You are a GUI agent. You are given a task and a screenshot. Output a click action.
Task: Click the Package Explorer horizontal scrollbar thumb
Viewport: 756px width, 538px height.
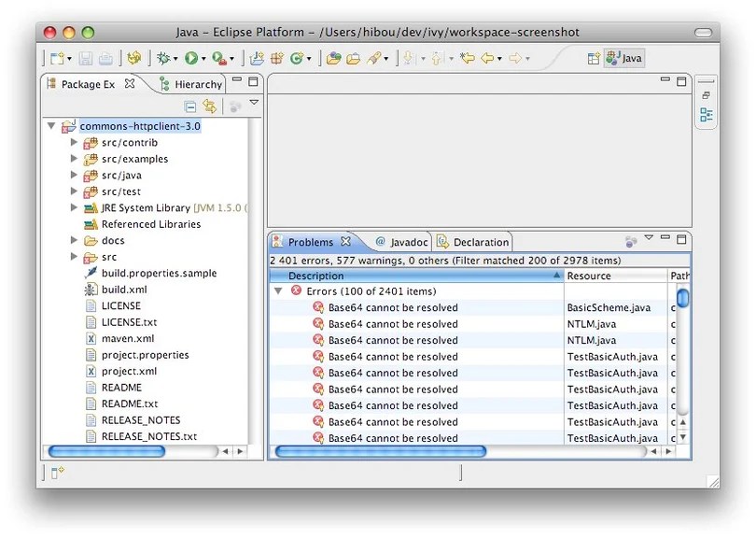(x=106, y=452)
